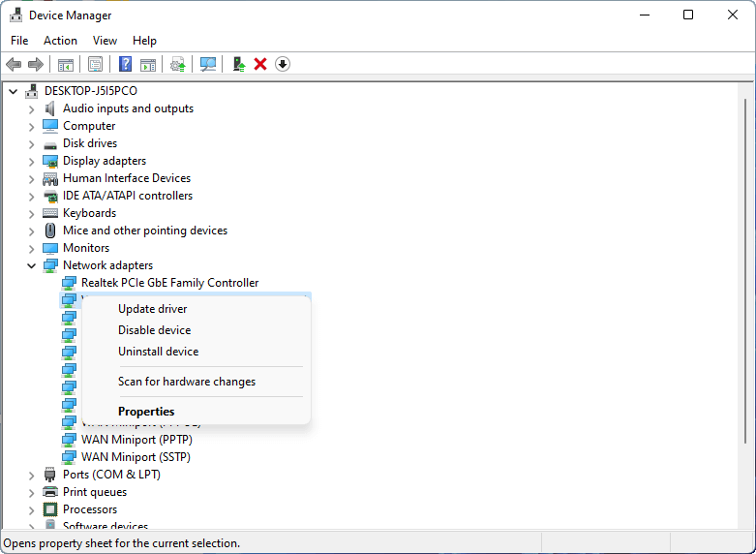
Task: Close the Device Manager window
Action: [x=733, y=15]
